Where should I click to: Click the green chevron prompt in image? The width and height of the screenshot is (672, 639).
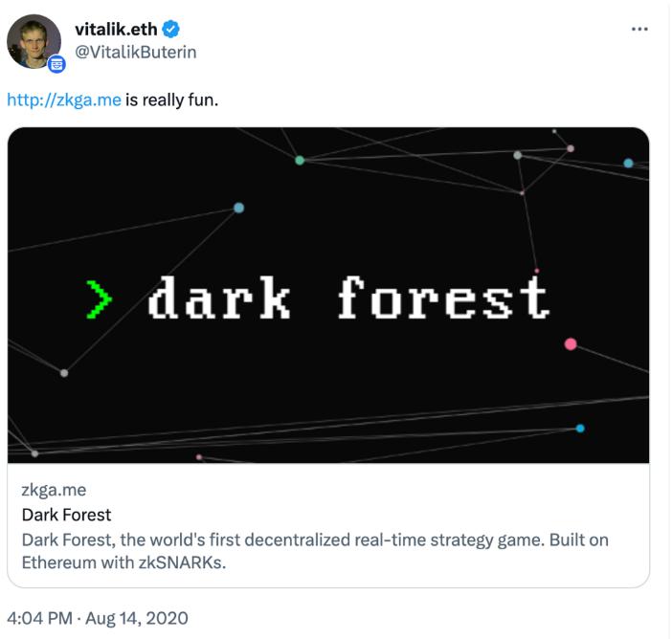pyautogui.click(x=99, y=298)
